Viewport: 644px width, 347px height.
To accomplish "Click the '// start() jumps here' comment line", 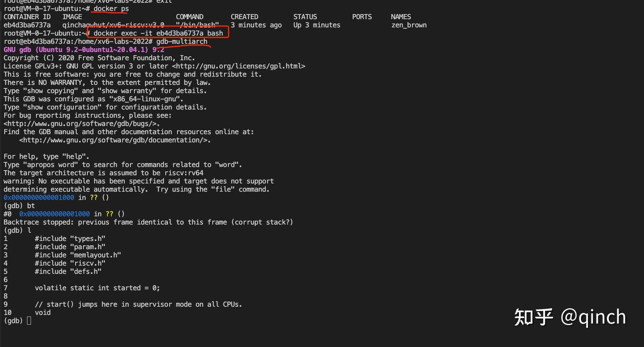I will tap(138, 304).
